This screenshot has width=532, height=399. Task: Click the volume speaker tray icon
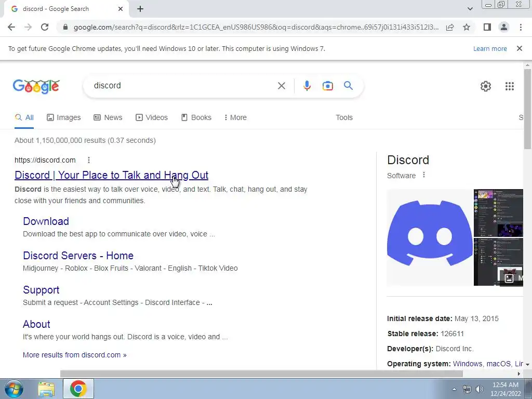479,389
